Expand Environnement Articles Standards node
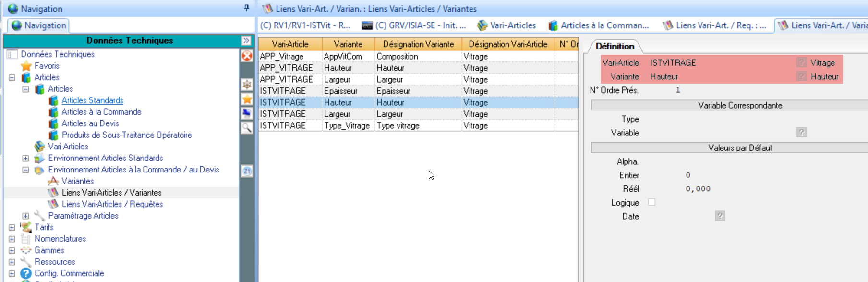This screenshot has width=868, height=282. coord(25,158)
